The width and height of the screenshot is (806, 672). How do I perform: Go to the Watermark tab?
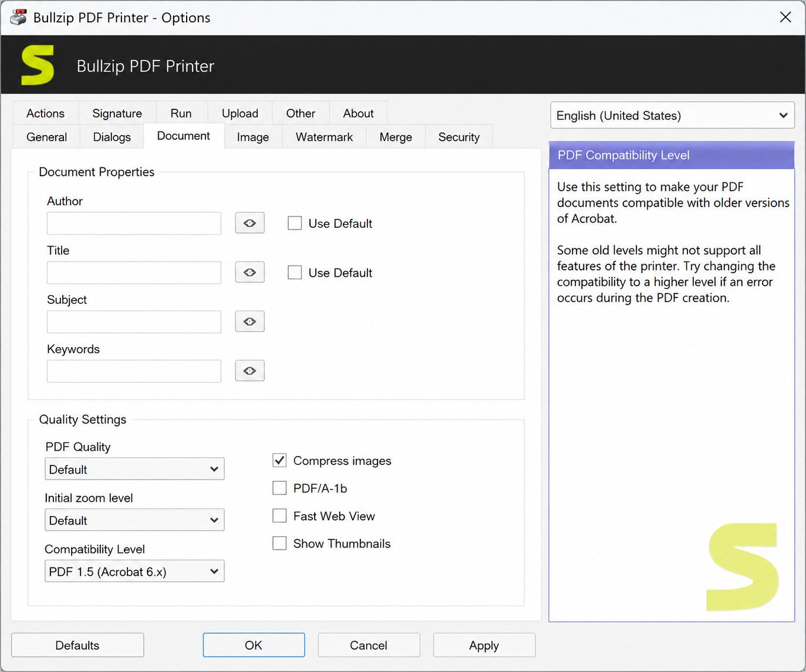pyautogui.click(x=324, y=137)
